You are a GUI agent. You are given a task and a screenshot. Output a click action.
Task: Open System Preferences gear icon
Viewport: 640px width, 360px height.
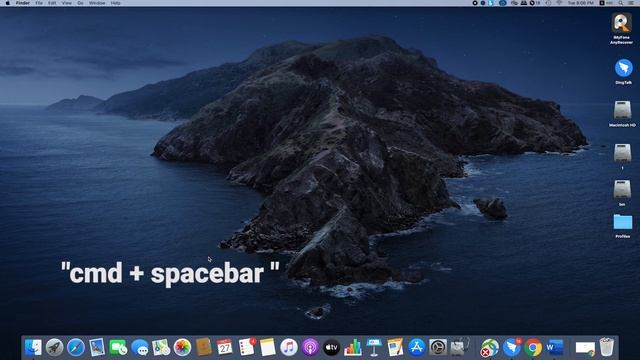click(438, 348)
